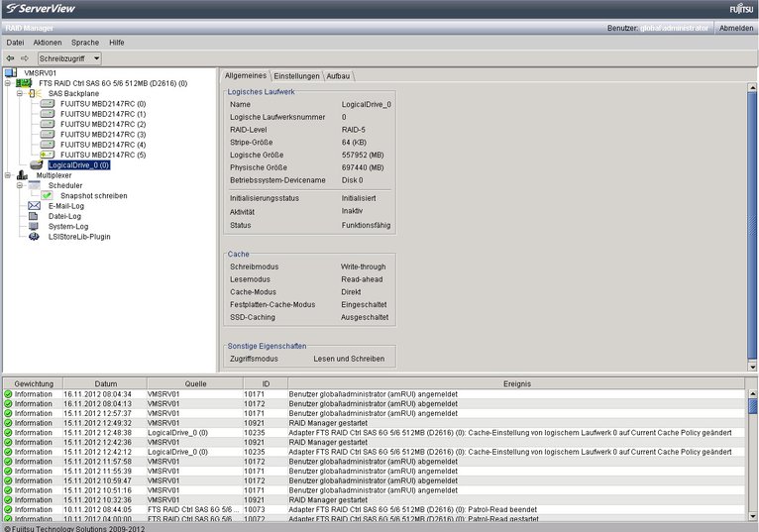
Task: Sort event log by Datum column
Action: click(x=105, y=383)
